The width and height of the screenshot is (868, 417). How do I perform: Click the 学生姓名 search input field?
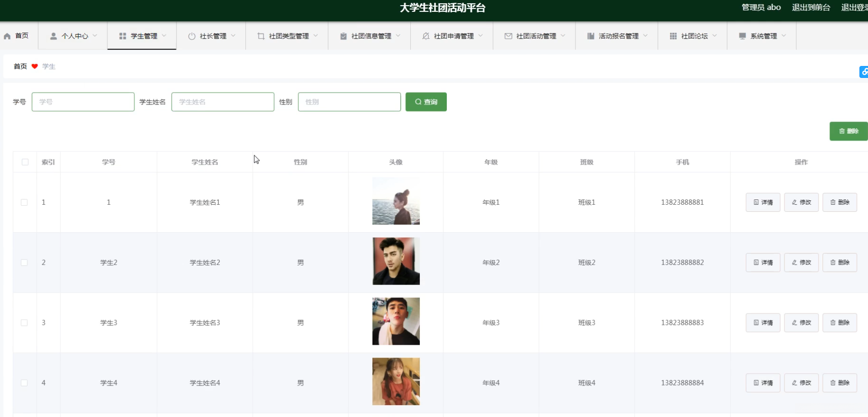(x=223, y=102)
